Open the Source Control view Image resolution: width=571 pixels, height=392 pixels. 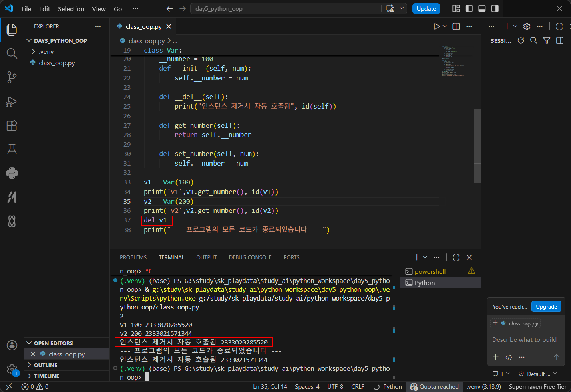12,77
